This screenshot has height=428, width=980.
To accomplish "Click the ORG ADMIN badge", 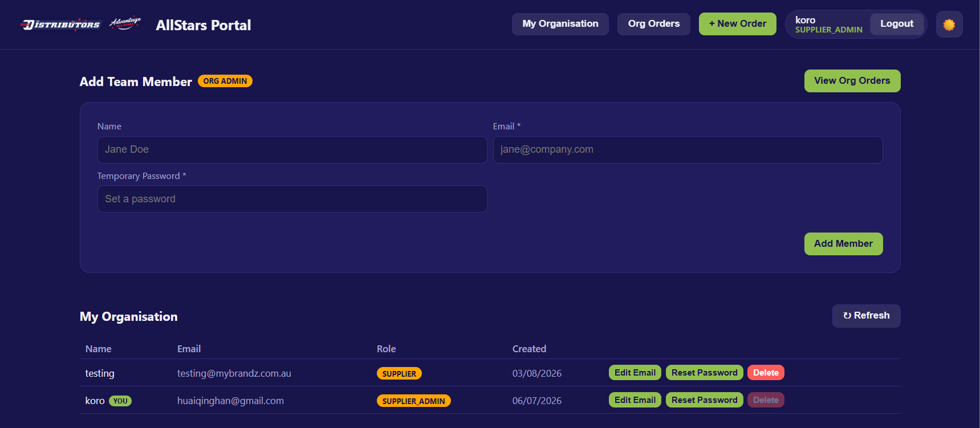I will point(225,81).
